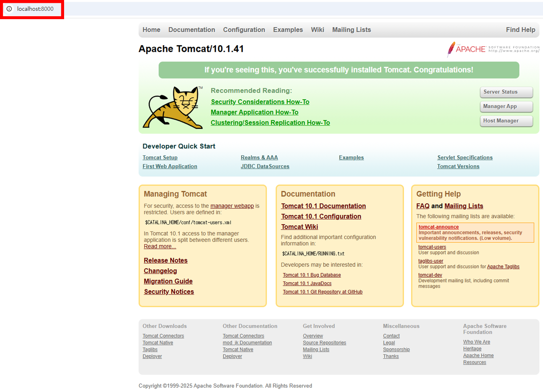Open the Servlet Specifications link
This screenshot has height=392, width=543.
click(x=465, y=157)
